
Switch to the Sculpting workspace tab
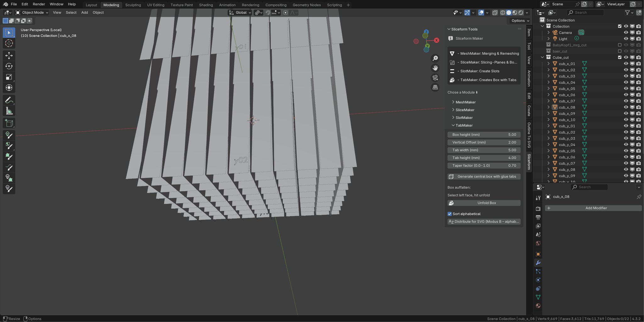click(133, 5)
